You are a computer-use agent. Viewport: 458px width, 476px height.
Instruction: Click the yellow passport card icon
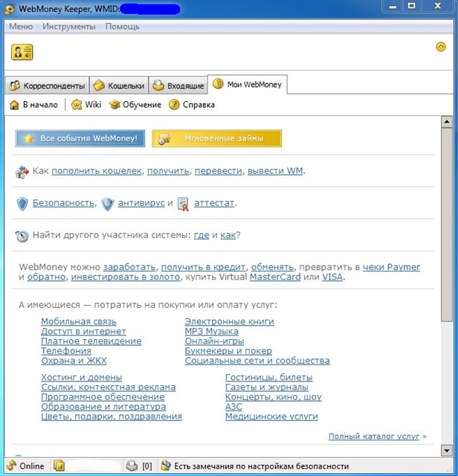[22, 52]
